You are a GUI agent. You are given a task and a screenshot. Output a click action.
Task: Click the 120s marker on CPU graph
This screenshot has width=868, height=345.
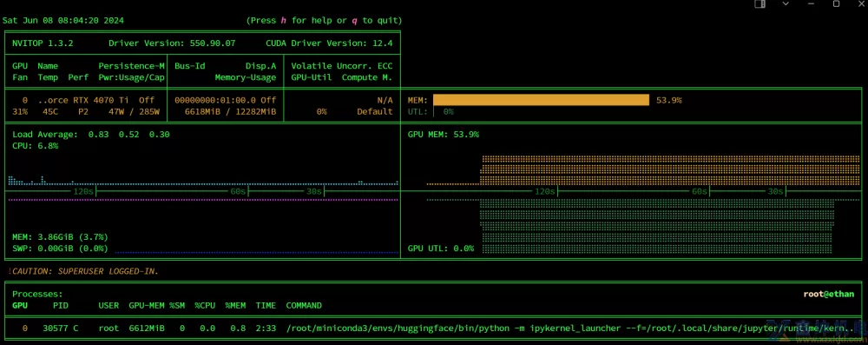pyautogui.click(x=83, y=191)
